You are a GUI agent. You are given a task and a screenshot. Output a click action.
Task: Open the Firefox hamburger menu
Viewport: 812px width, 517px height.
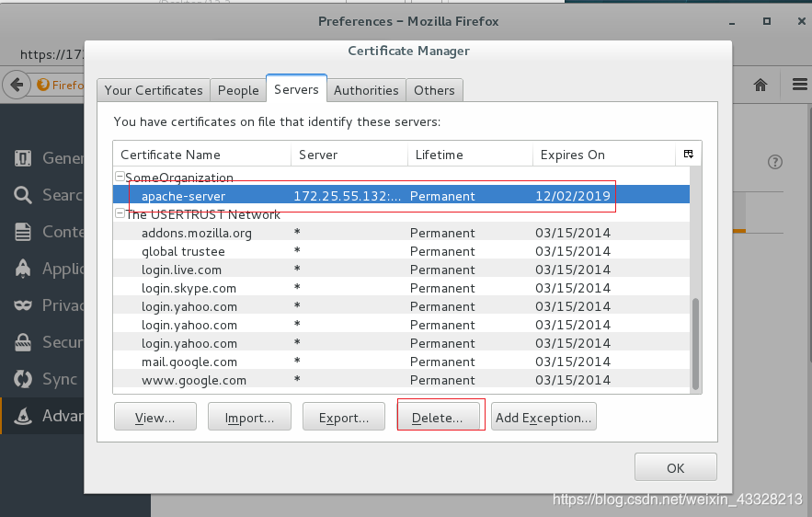pos(799,85)
